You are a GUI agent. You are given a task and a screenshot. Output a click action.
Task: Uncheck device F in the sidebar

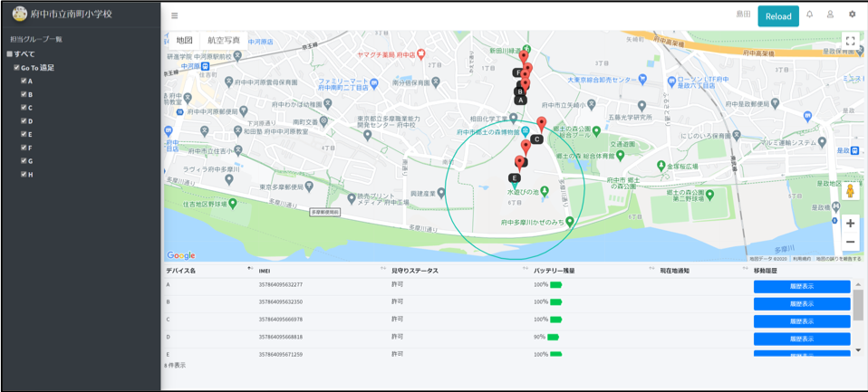(x=24, y=147)
